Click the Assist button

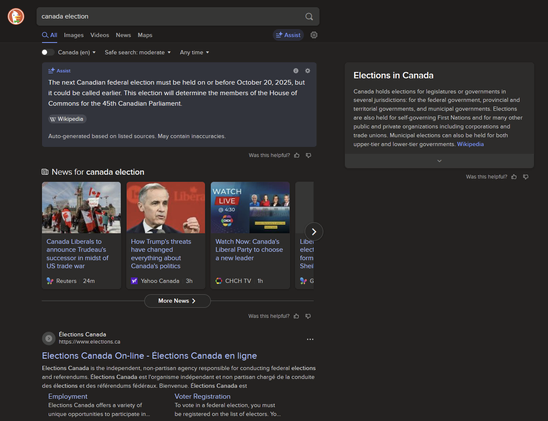coord(288,35)
